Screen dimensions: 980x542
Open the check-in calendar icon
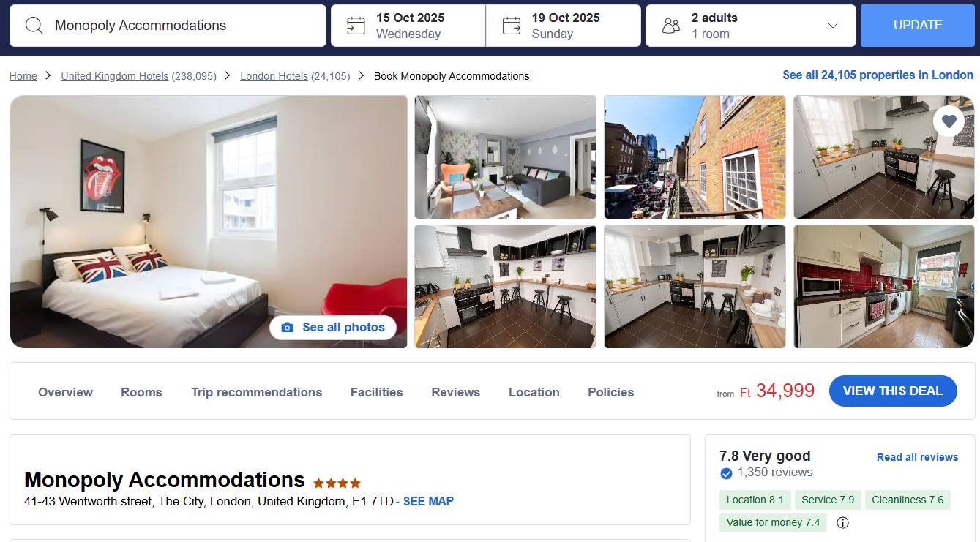pos(356,26)
